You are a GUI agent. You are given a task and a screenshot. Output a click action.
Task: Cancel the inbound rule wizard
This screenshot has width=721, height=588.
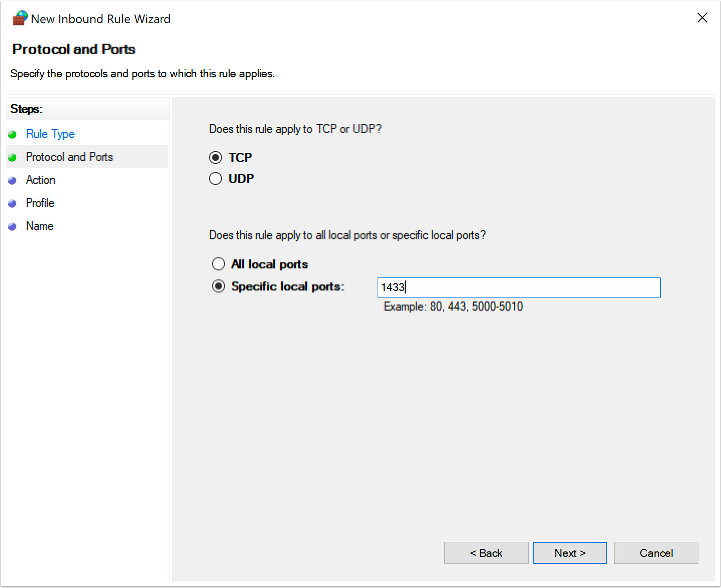tap(656, 552)
